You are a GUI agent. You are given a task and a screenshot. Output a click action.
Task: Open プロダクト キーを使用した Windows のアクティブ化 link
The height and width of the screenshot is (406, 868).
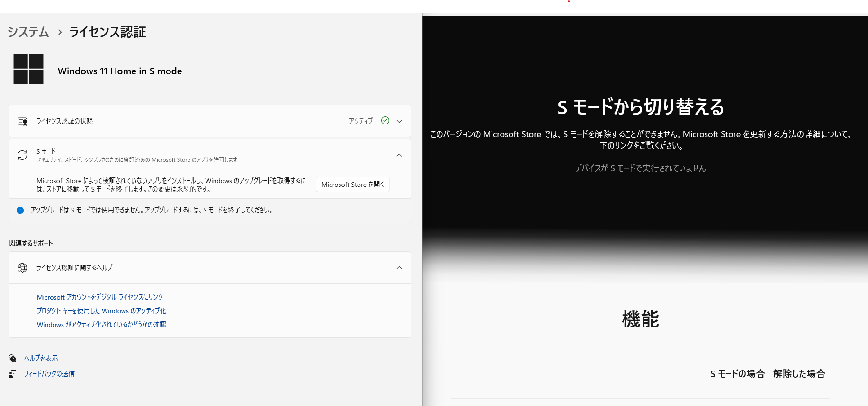pyautogui.click(x=102, y=311)
